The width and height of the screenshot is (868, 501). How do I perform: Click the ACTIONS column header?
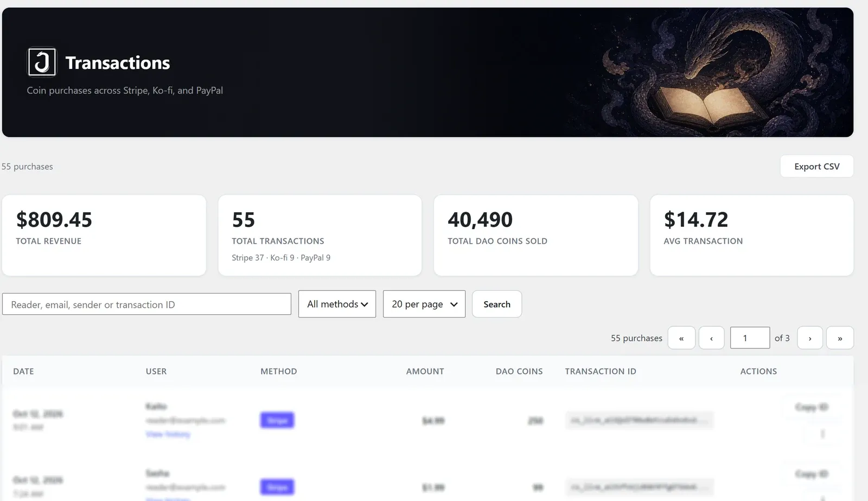758,371
